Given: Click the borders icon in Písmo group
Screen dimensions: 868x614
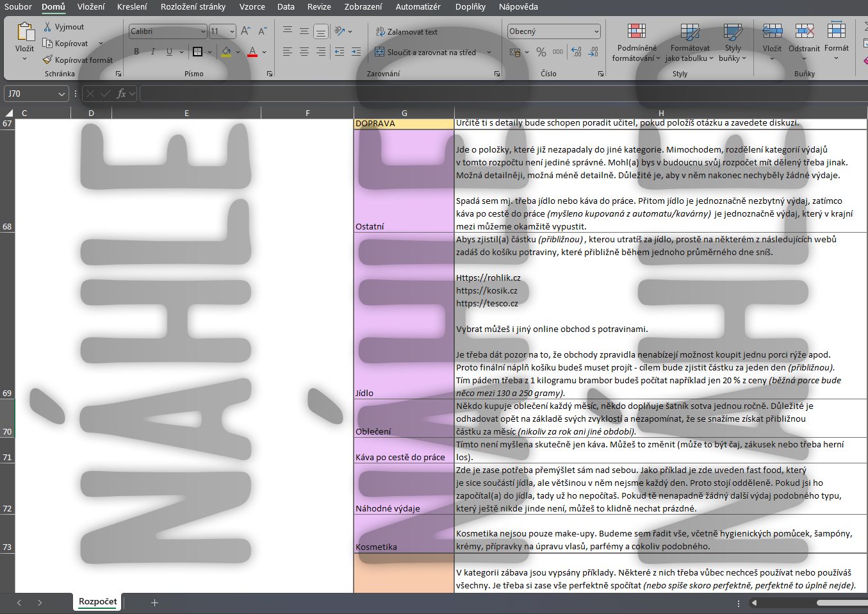Looking at the screenshot, I should coord(197,52).
